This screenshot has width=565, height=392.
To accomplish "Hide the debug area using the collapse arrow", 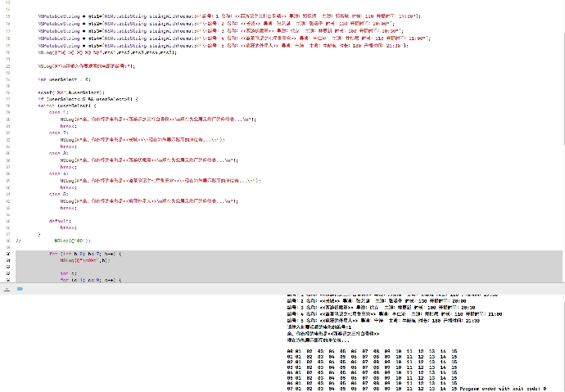I will pyautogui.click(x=7, y=289).
